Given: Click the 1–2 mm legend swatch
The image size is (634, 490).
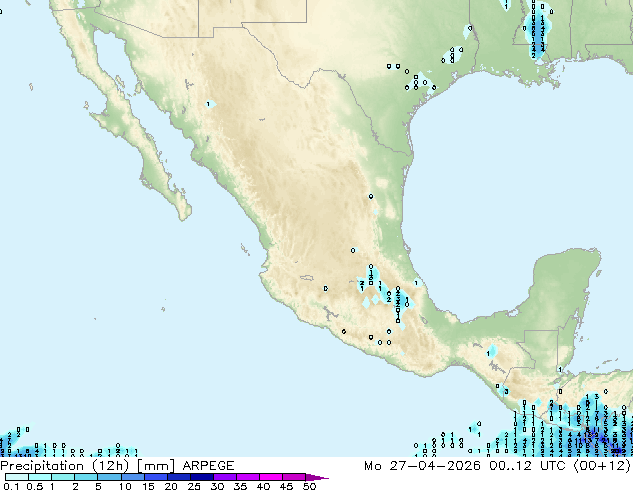Looking at the screenshot, I should pos(63,477).
